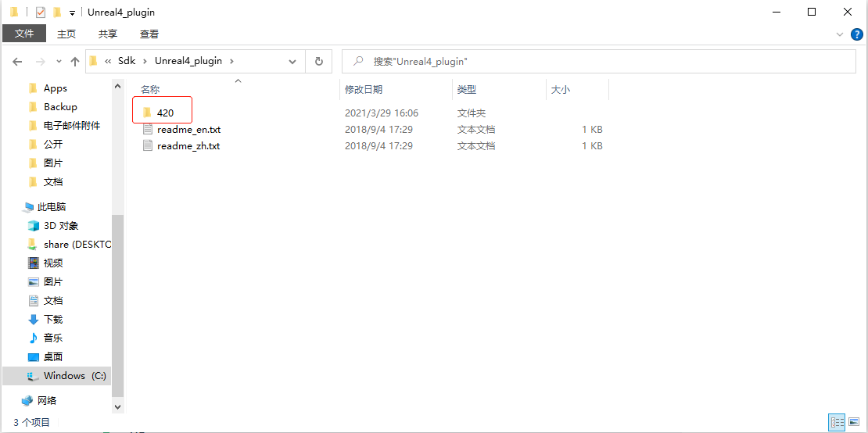Screen dimensions: 868x433
Task: Click the new folder icon in title bar
Action: pyautogui.click(x=56, y=12)
